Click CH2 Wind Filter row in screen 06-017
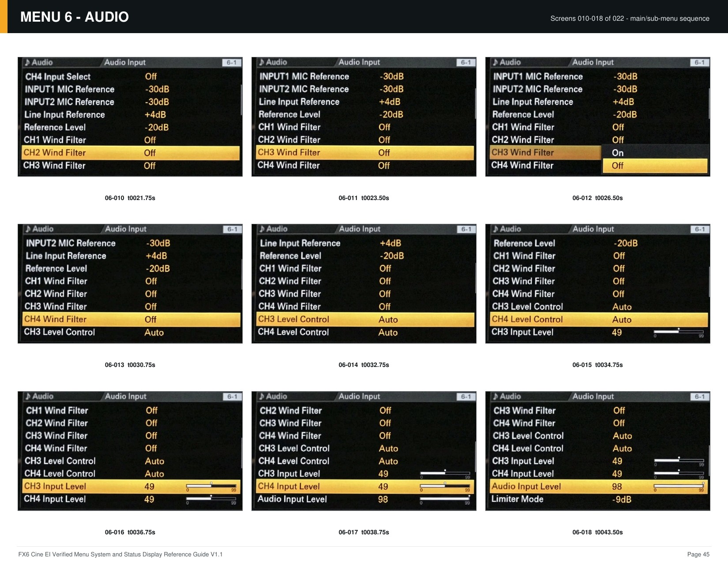This screenshot has height=563, width=728. tap(365, 411)
